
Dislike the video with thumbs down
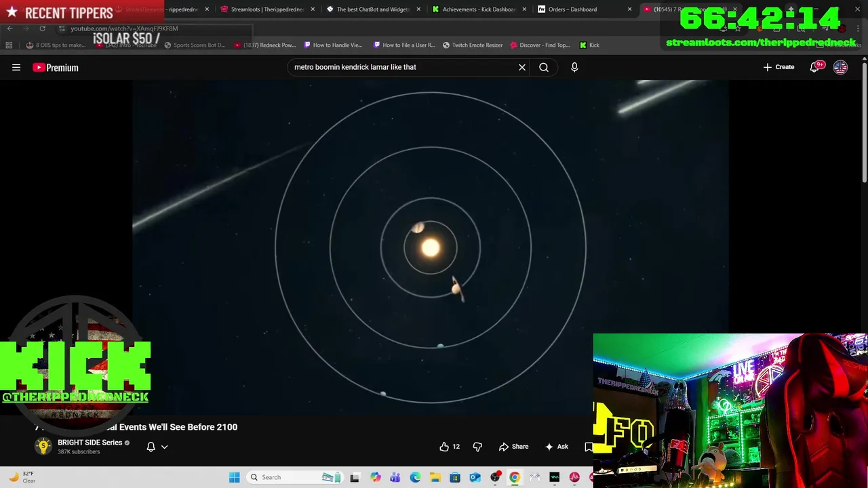477,447
